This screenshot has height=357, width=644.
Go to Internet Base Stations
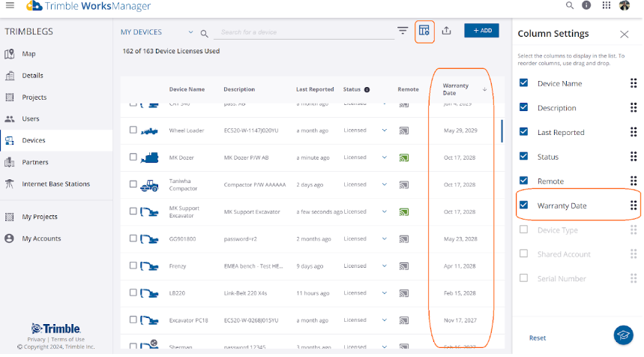pyautogui.click(x=55, y=184)
